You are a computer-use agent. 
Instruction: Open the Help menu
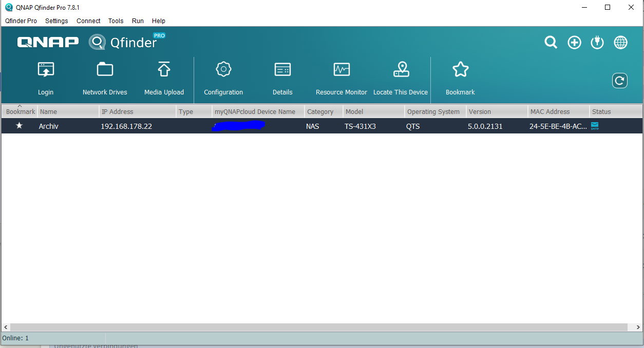click(x=159, y=21)
